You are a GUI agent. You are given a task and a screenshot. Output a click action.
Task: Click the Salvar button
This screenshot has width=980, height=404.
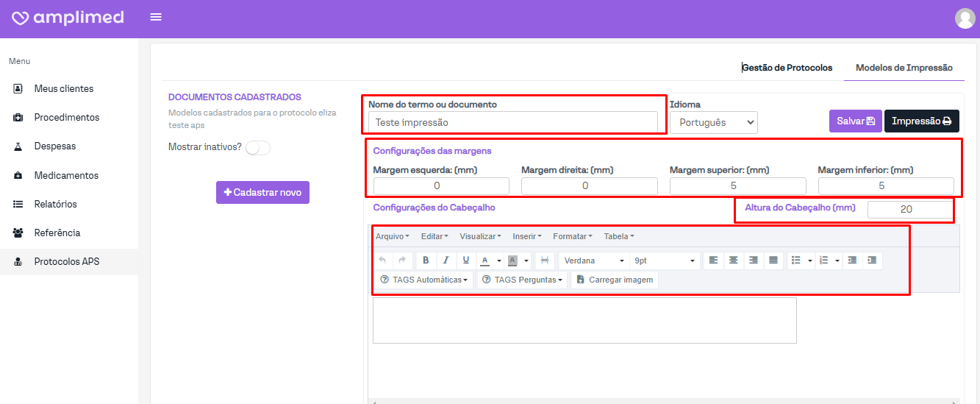[855, 121]
